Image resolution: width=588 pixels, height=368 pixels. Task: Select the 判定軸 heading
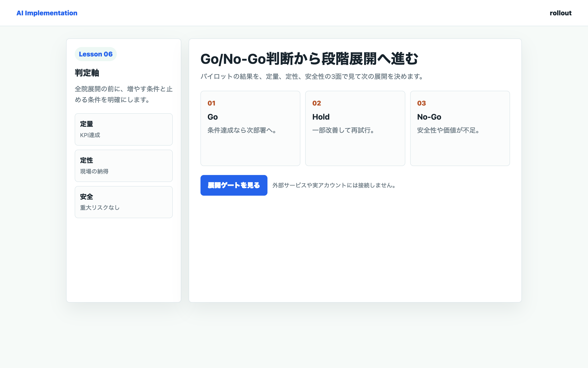[87, 73]
